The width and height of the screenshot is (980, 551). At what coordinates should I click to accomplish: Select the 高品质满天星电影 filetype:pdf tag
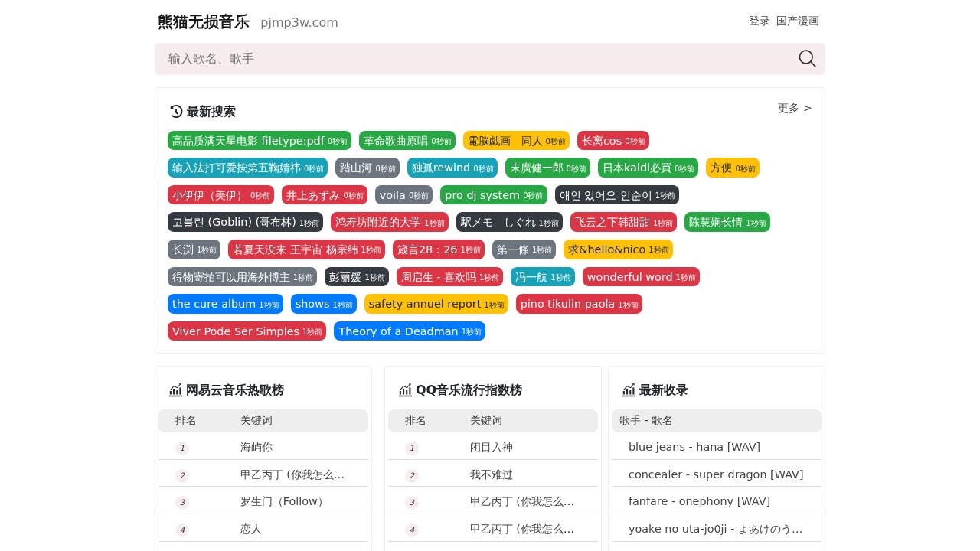(260, 141)
